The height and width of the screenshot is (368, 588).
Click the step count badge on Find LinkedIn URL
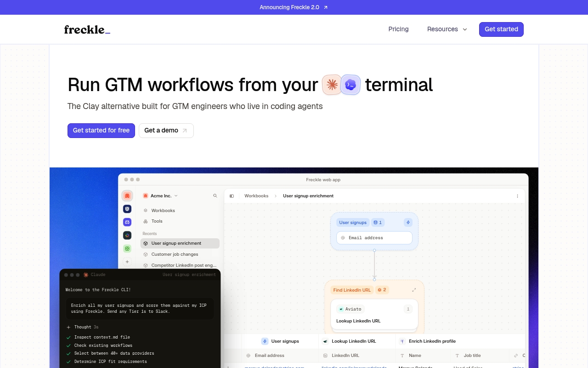(x=382, y=290)
